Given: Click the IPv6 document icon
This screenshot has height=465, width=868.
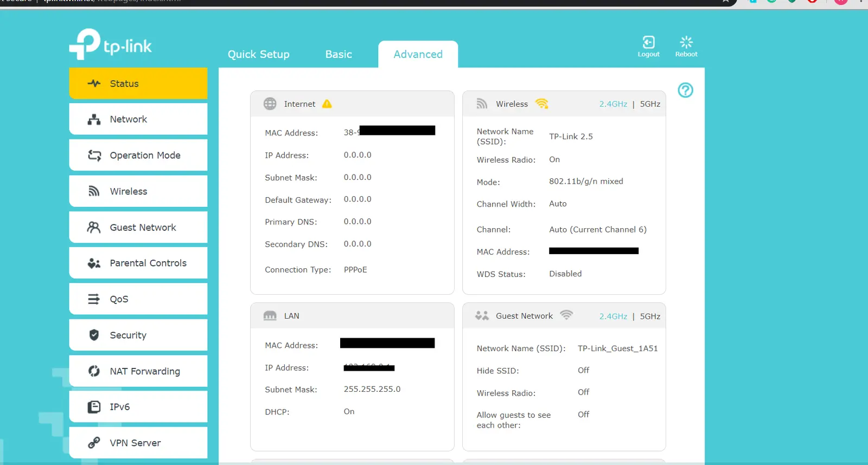Looking at the screenshot, I should point(94,407).
